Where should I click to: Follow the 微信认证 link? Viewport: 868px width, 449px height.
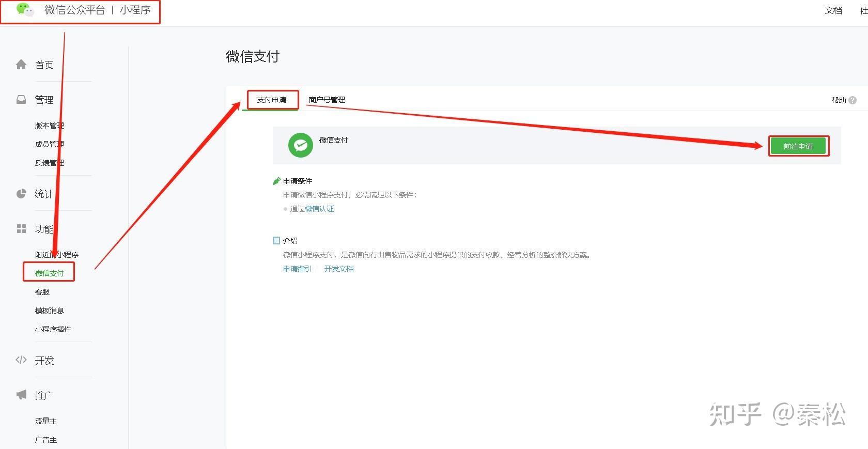[x=319, y=209]
